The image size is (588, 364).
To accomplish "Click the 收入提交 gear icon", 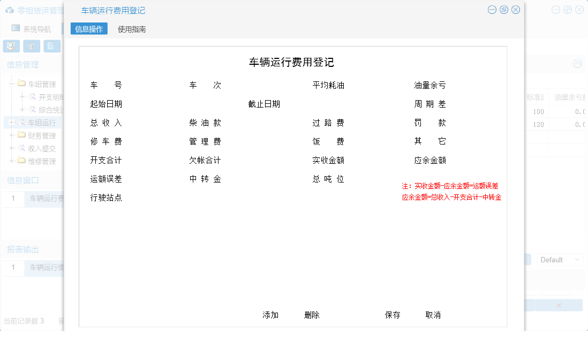I will [21, 147].
